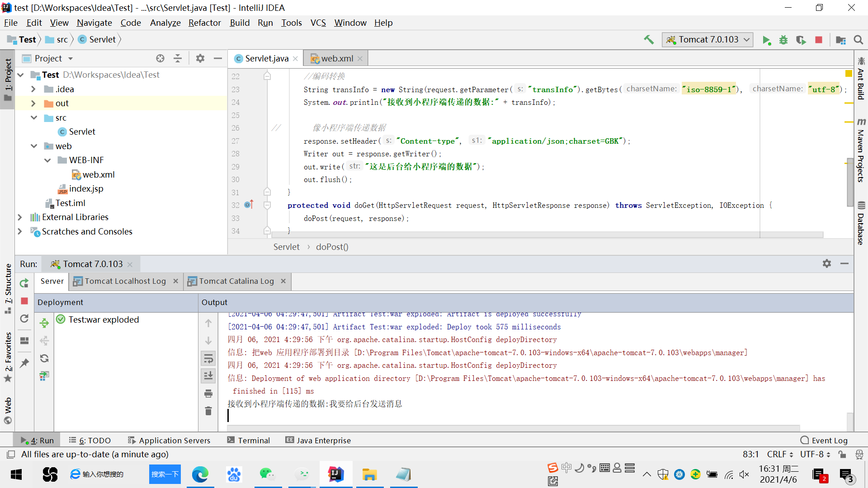Viewport: 868px width, 488px height.
Task: Toggle soft-wrap in console output
Action: click(208, 359)
